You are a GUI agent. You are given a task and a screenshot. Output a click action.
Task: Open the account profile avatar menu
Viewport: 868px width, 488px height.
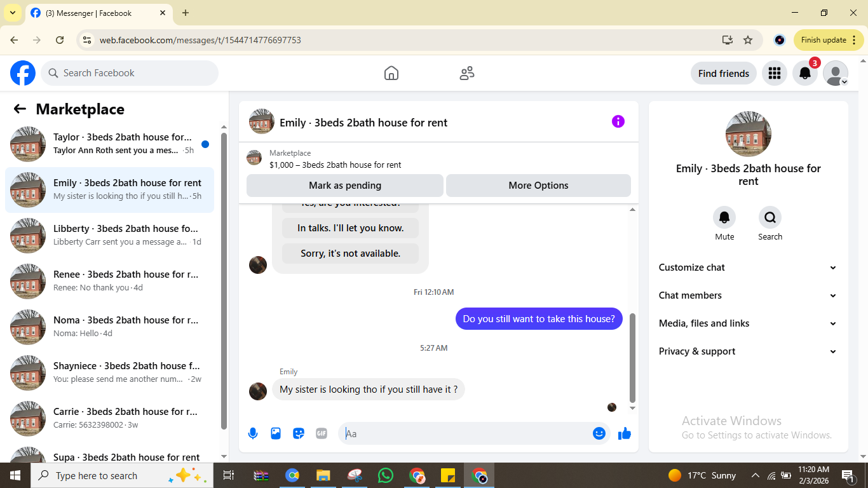(836, 73)
